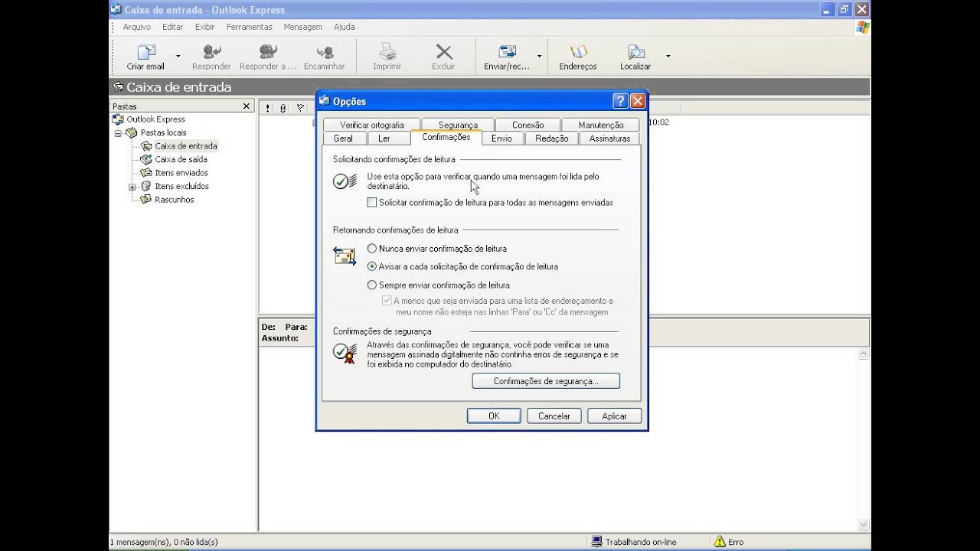Open the Enviar/receber dropdown arrow

[x=539, y=56]
